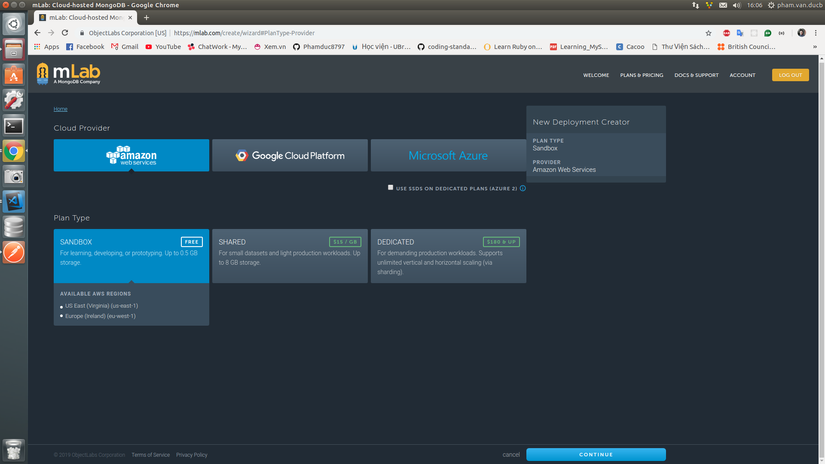Screen dimensions: 825x464
Task: Close the mLab browser tab
Action: (130, 17)
